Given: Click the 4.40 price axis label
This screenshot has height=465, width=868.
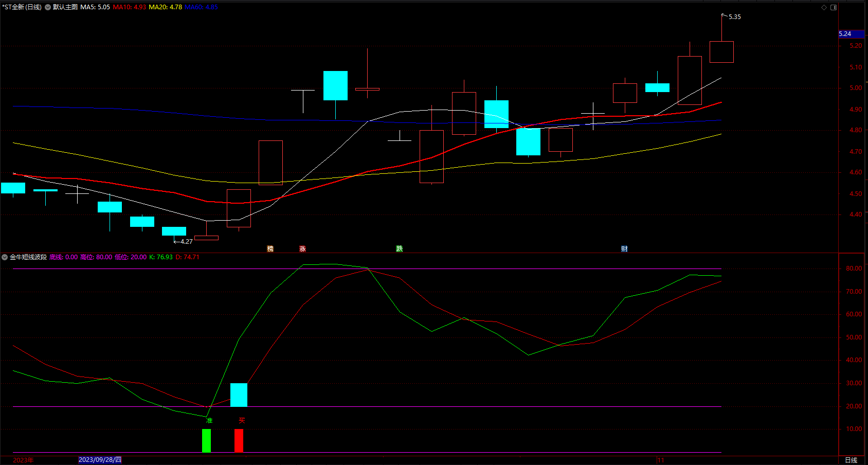Looking at the screenshot, I should click(x=856, y=214).
